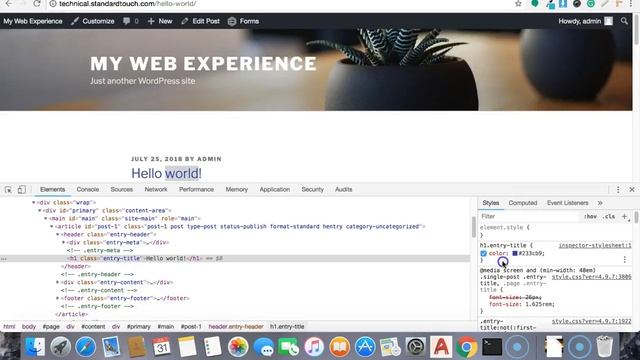640x360 pixels.
Task: Open the Event Listeners tab
Action: (x=568, y=203)
